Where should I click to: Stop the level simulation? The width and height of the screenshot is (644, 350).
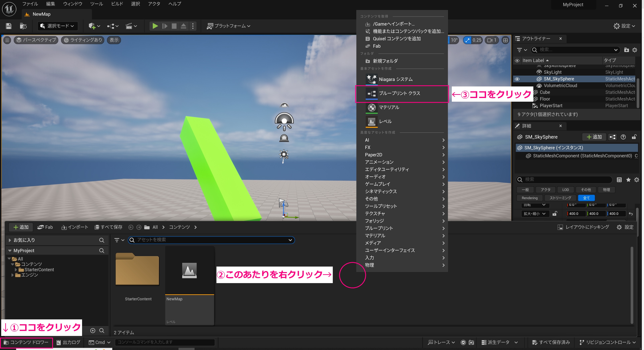(174, 26)
